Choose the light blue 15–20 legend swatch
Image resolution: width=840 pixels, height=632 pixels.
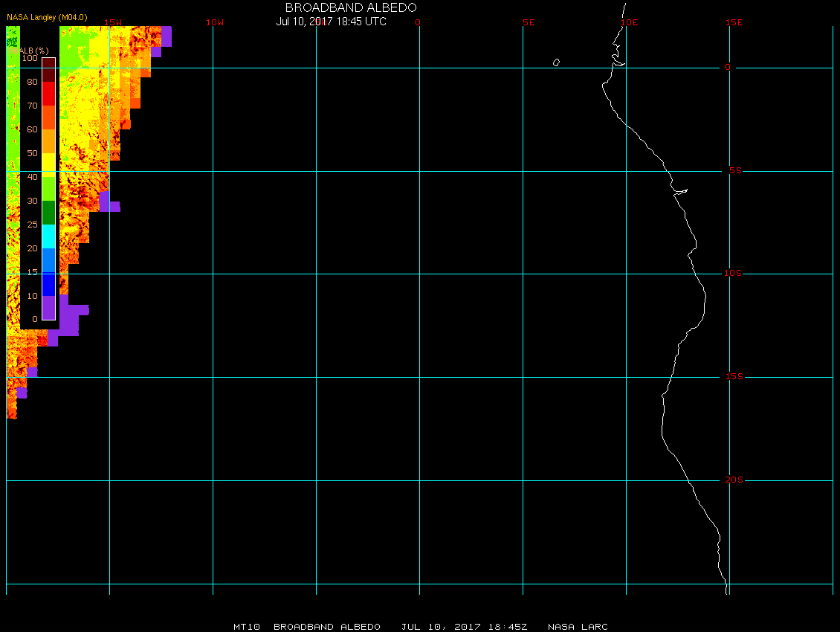pos(49,260)
